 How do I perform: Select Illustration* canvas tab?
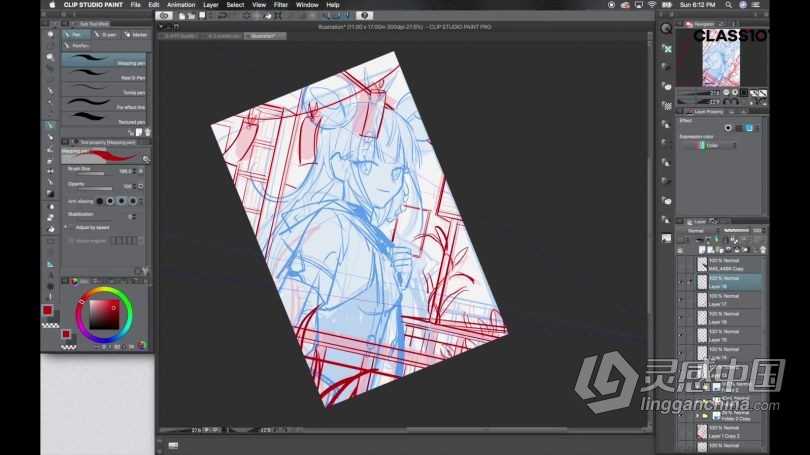pyautogui.click(x=263, y=36)
